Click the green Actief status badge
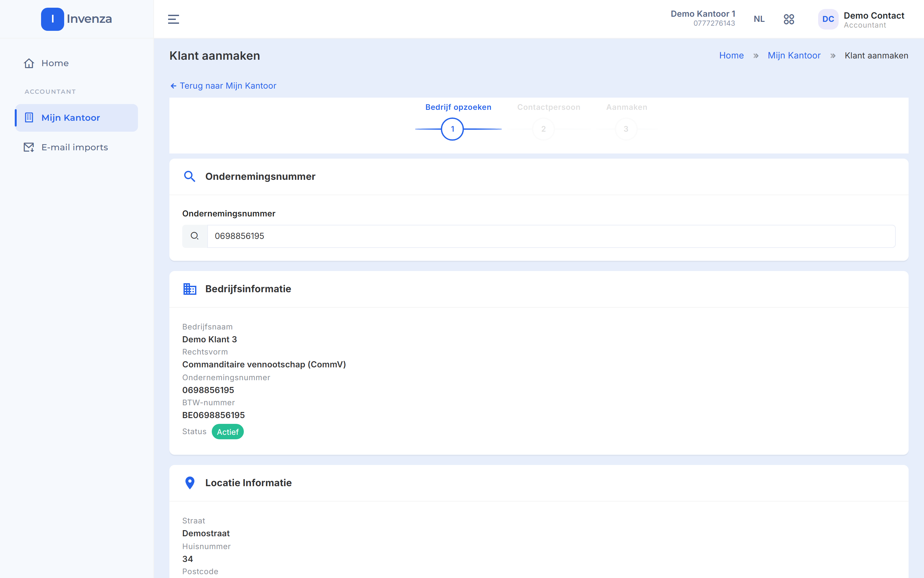The height and width of the screenshot is (578, 924). click(x=227, y=432)
